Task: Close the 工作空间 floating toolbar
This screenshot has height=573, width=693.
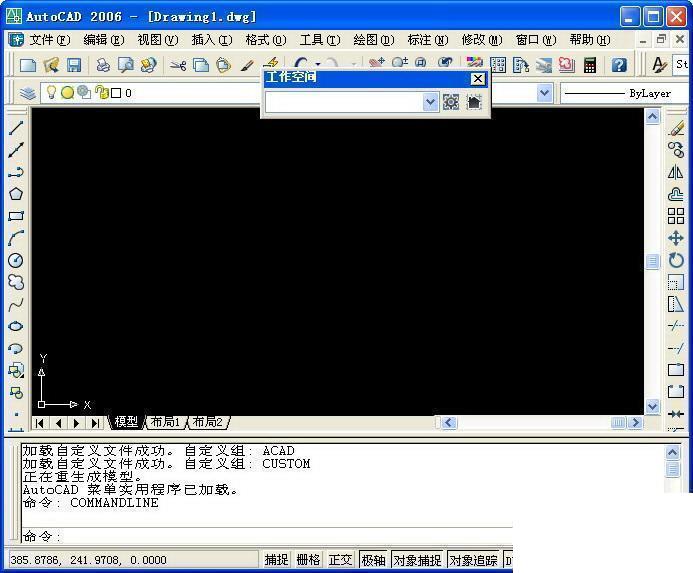Action: (x=478, y=79)
